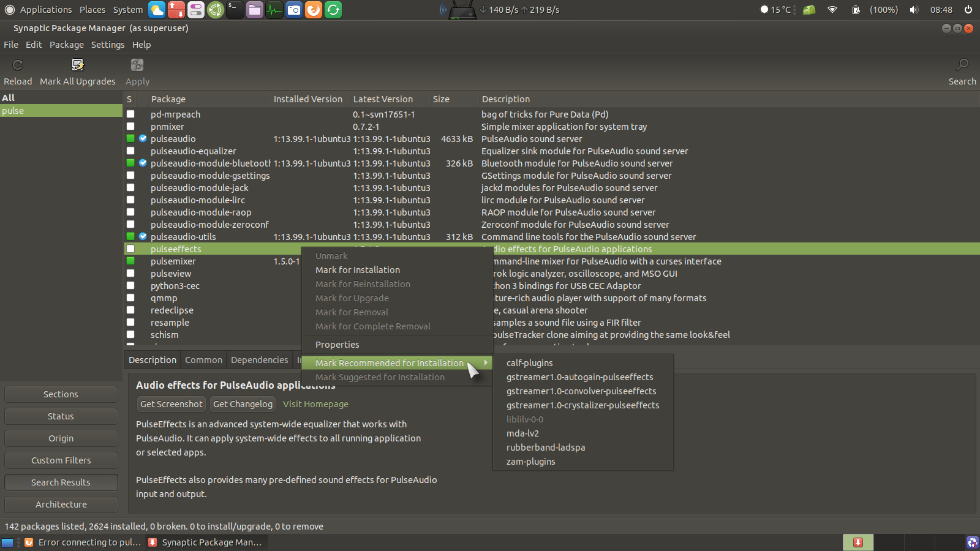Click the Apply toolbar icon
This screenshot has height=551, width=980.
coord(137,65)
